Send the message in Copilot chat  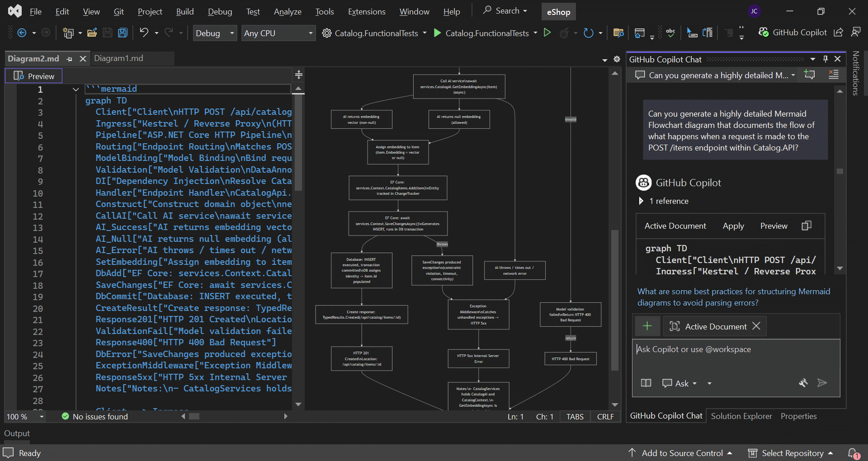coord(822,383)
